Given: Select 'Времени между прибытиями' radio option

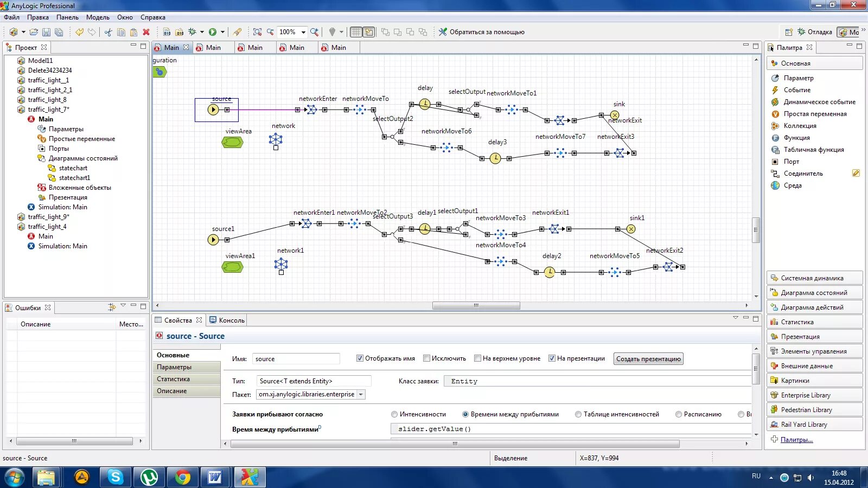Looking at the screenshot, I should coord(465,414).
